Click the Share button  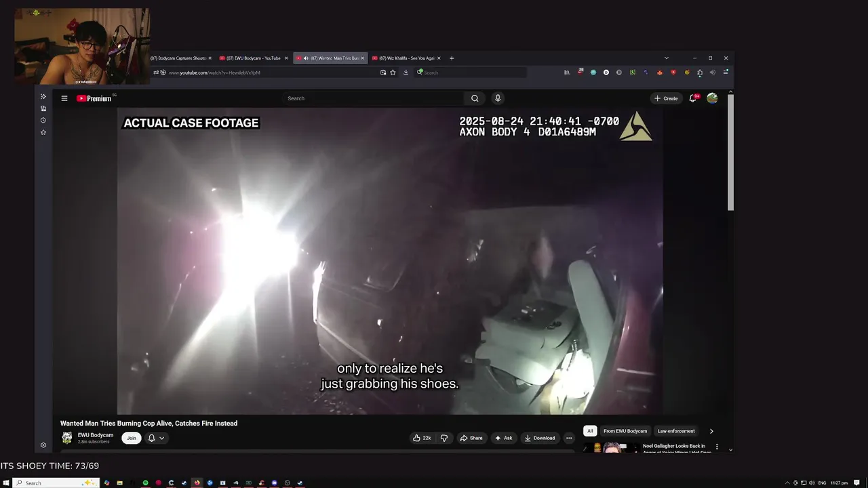pyautogui.click(x=471, y=438)
